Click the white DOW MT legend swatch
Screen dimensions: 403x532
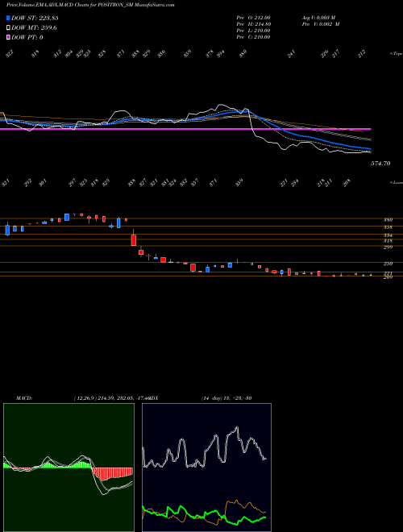pos(8,28)
